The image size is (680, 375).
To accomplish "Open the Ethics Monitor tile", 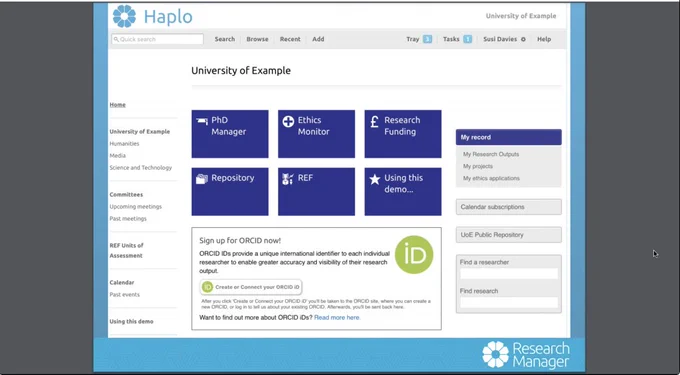I will 316,134.
